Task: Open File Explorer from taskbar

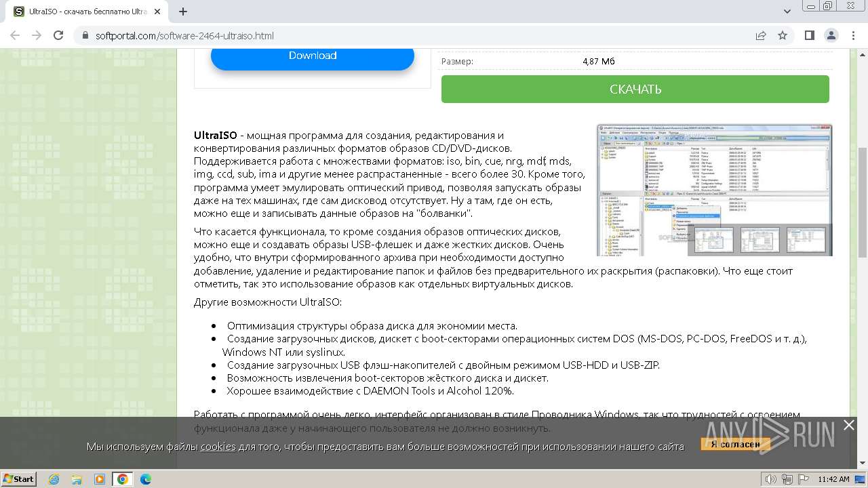Action: pos(77,479)
